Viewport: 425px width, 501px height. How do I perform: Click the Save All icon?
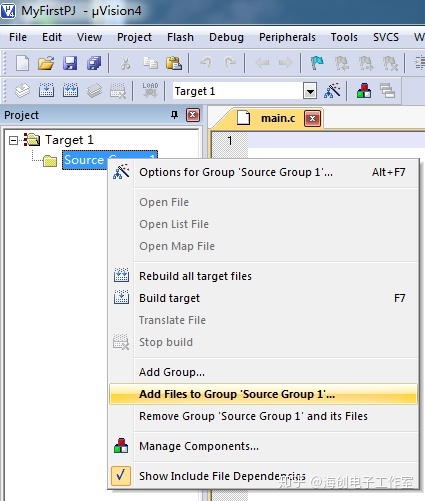click(x=94, y=63)
